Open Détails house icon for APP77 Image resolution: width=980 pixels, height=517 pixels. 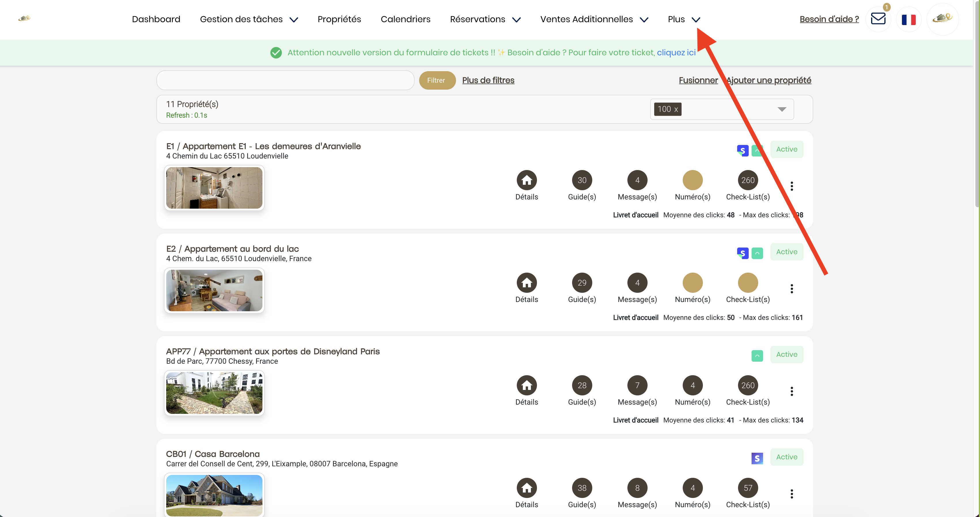point(527,385)
